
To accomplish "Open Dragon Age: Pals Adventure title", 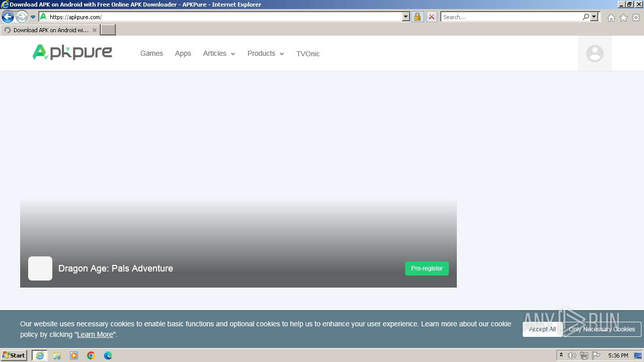I will (x=116, y=268).
